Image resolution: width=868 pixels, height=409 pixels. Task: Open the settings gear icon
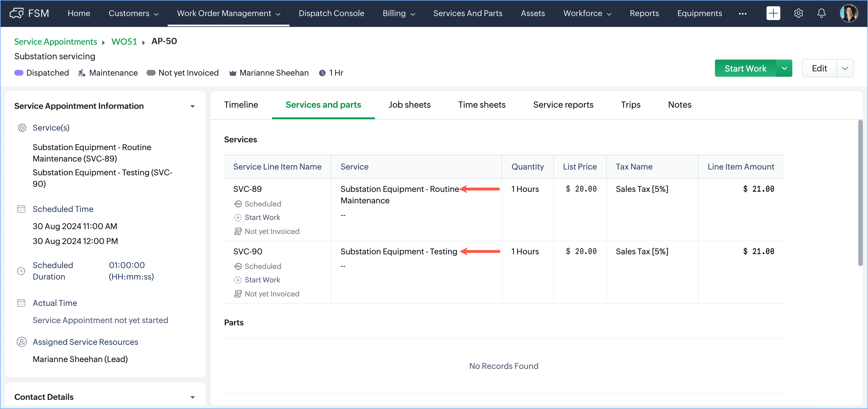click(798, 13)
